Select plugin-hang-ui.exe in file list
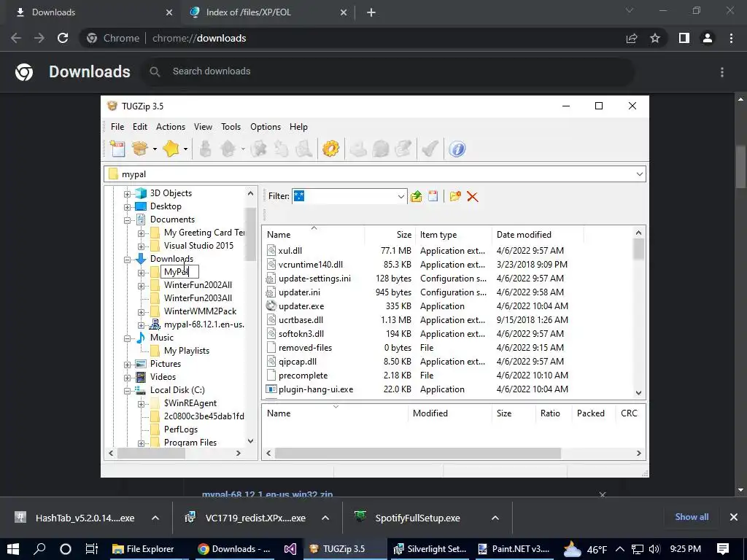 (x=315, y=389)
